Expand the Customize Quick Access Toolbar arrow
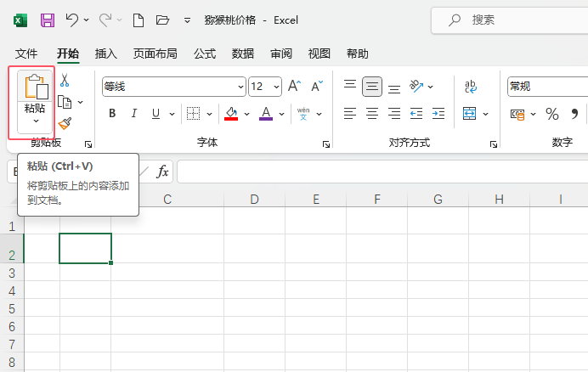Screen dimensions: 588x372 [187, 20]
